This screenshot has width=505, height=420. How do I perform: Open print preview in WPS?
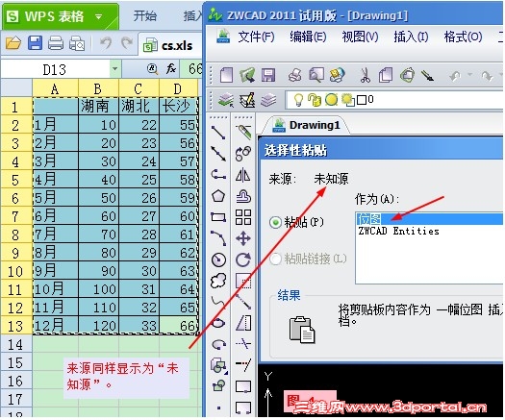[77, 43]
